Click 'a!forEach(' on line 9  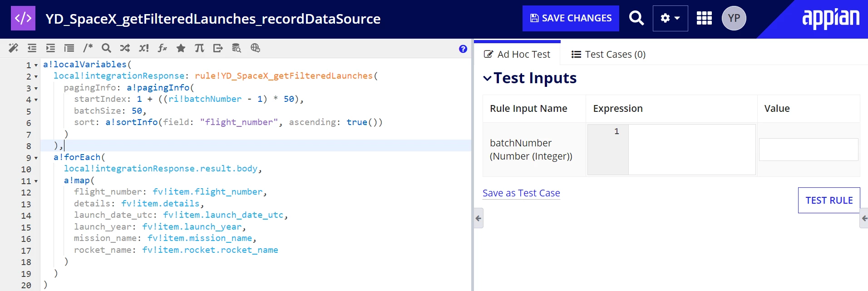pyautogui.click(x=79, y=157)
